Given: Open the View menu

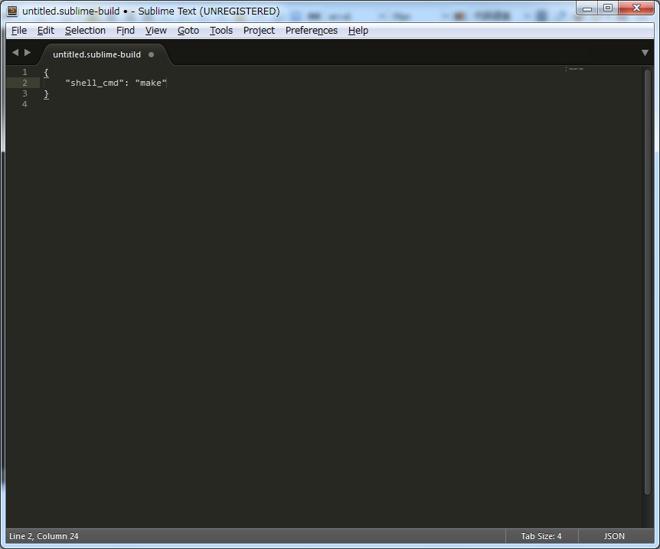Looking at the screenshot, I should 156,30.
